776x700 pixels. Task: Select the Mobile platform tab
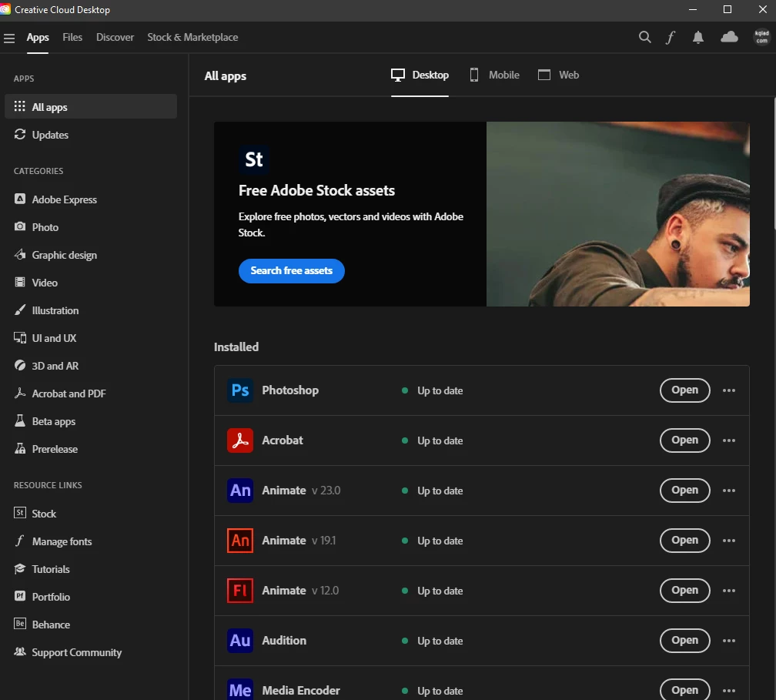494,75
